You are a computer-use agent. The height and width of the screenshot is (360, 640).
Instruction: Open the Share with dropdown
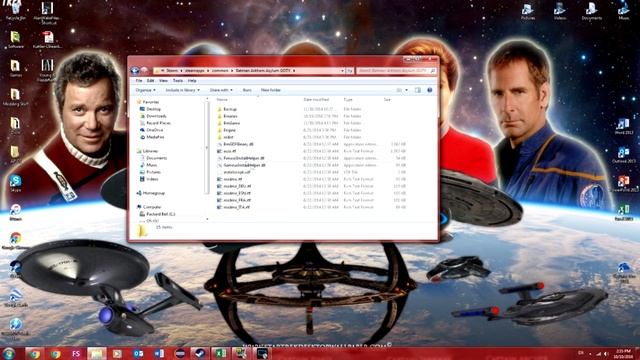click(x=221, y=90)
